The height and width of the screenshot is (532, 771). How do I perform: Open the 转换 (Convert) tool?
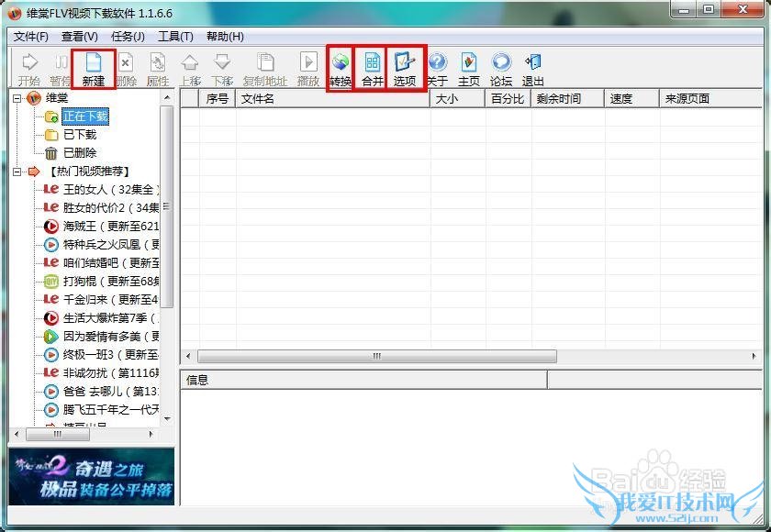341,70
